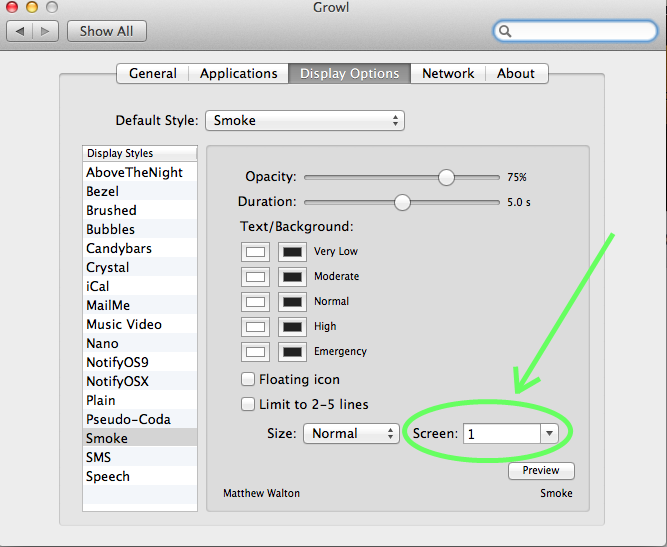Click the Duration slider knob
The height and width of the screenshot is (547, 667).
click(x=402, y=202)
